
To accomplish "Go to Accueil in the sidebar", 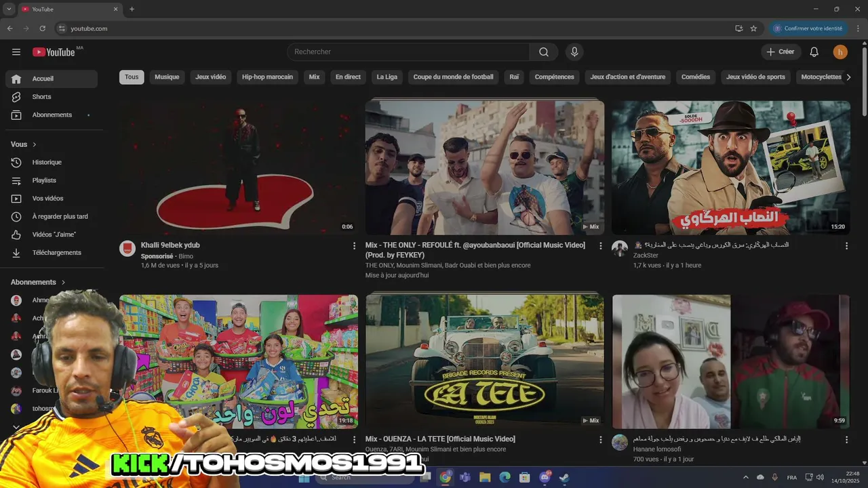I will (x=52, y=79).
